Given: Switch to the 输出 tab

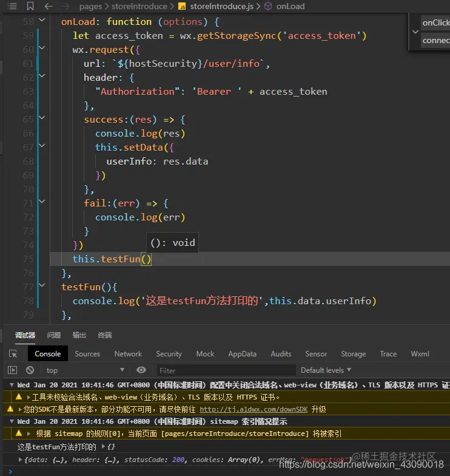Looking at the screenshot, I should [x=79, y=335].
